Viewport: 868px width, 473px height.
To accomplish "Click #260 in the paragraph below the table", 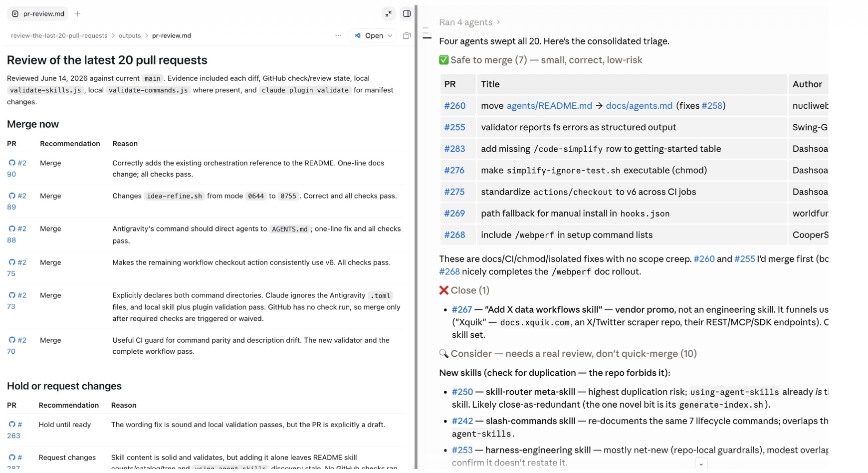I will (704, 259).
